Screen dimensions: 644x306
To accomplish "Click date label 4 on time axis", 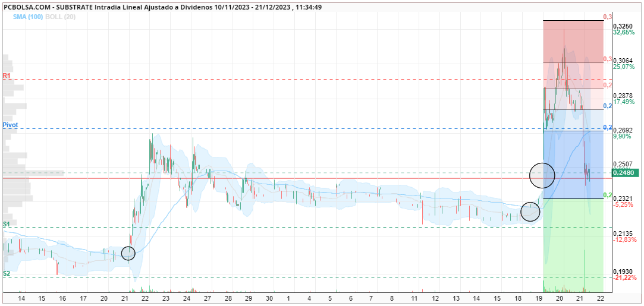I will pos(309,298).
